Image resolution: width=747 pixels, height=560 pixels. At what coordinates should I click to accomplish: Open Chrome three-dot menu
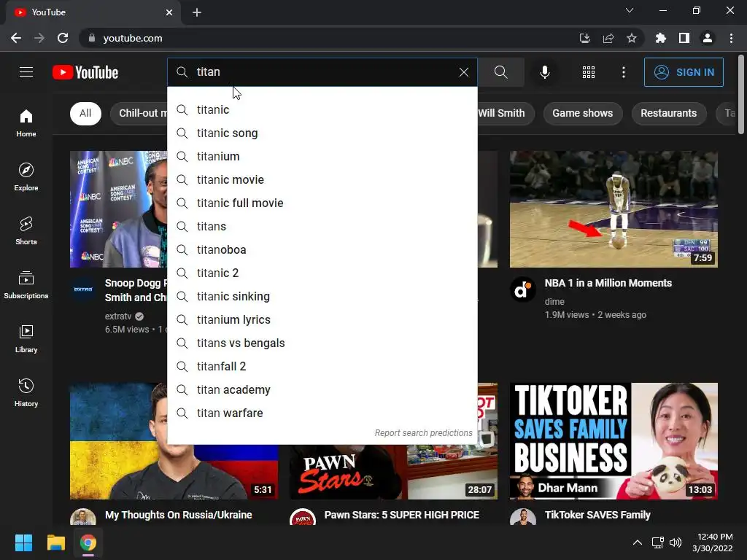[731, 38]
